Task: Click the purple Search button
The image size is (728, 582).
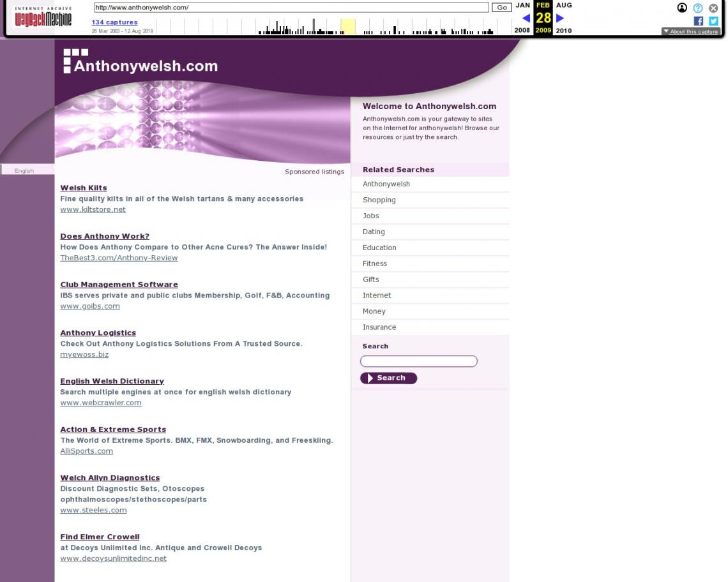Action: [x=389, y=378]
